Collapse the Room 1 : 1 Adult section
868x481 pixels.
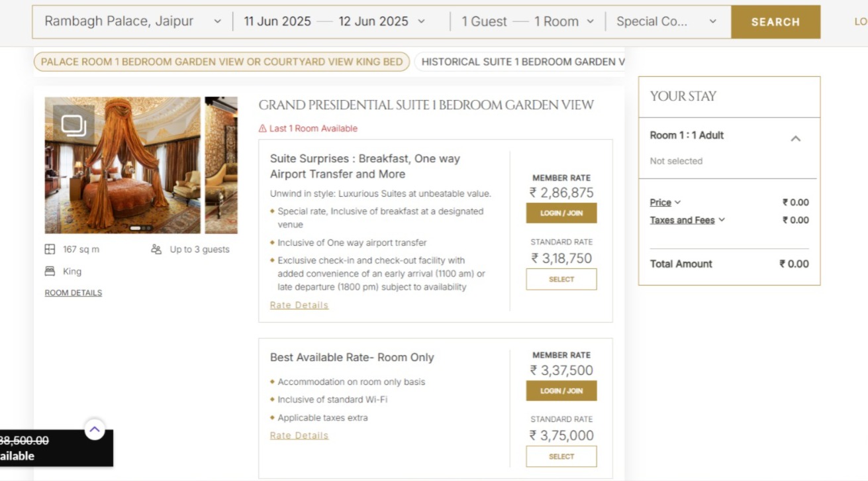pyautogui.click(x=797, y=138)
